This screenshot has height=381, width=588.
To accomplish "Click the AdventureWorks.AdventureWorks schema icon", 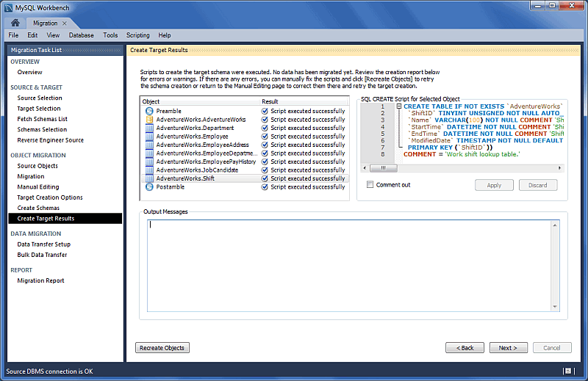I will click(149, 120).
